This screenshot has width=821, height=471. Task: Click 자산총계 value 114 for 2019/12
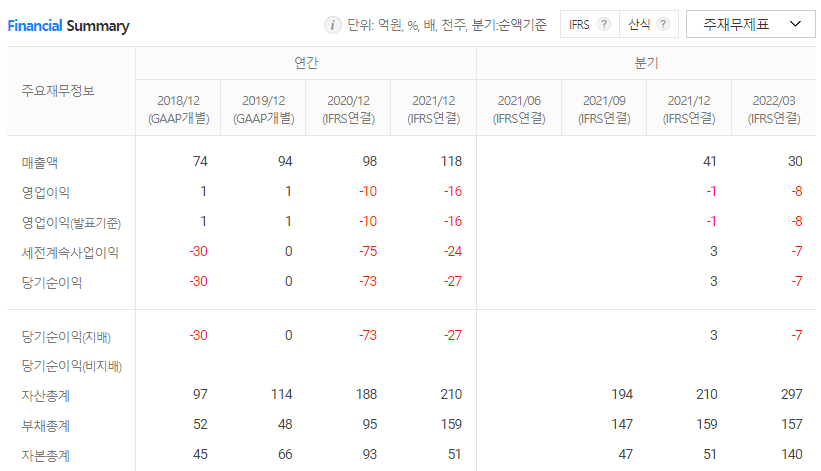coord(282,394)
